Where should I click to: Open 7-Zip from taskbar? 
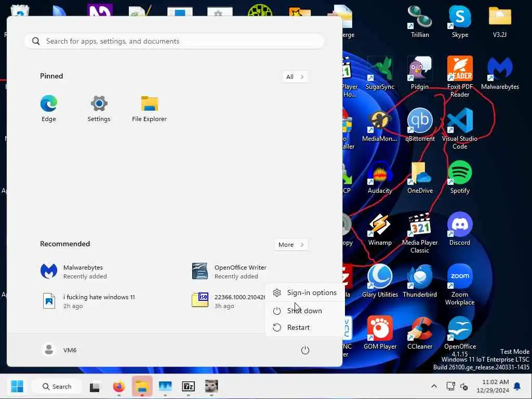tap(188, 387)
